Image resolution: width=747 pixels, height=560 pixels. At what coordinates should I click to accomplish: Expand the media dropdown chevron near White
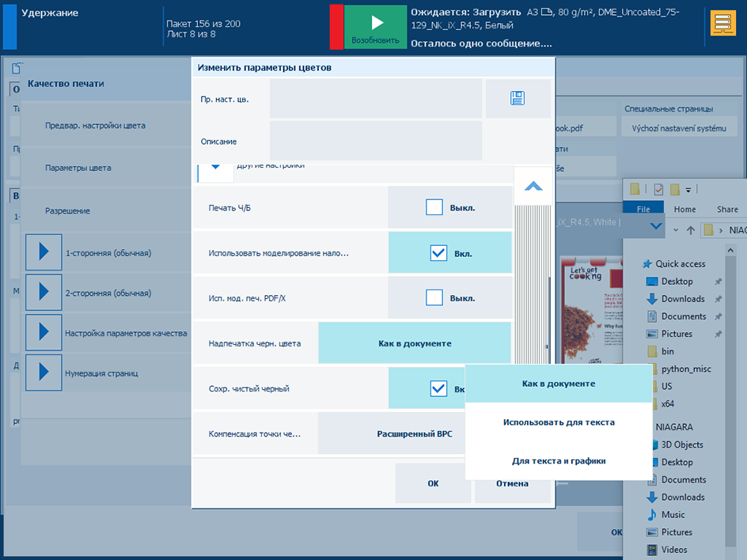pyautogui.click(x=656, y=225)
